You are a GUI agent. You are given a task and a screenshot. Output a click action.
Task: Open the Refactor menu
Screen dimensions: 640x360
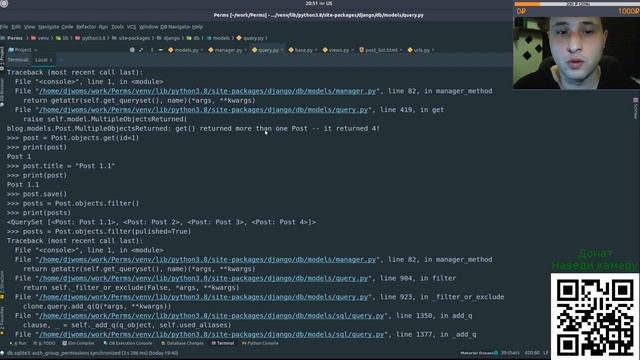coord(86,27)
